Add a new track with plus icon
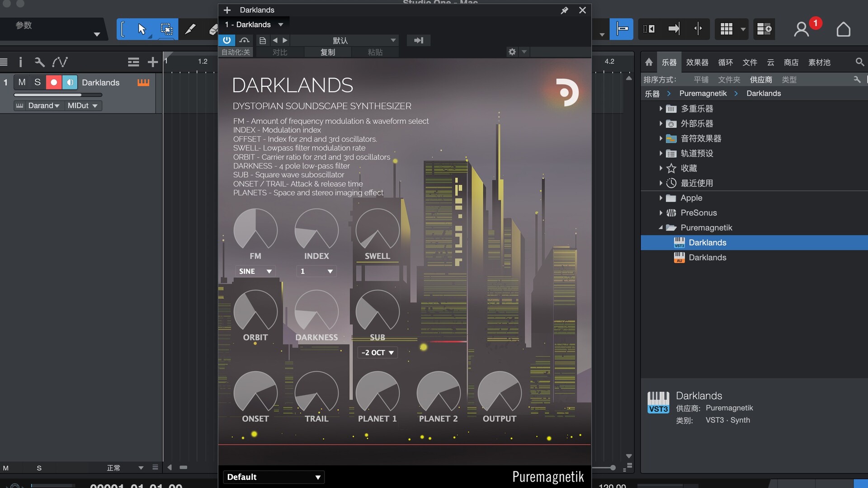 (153, 62)
